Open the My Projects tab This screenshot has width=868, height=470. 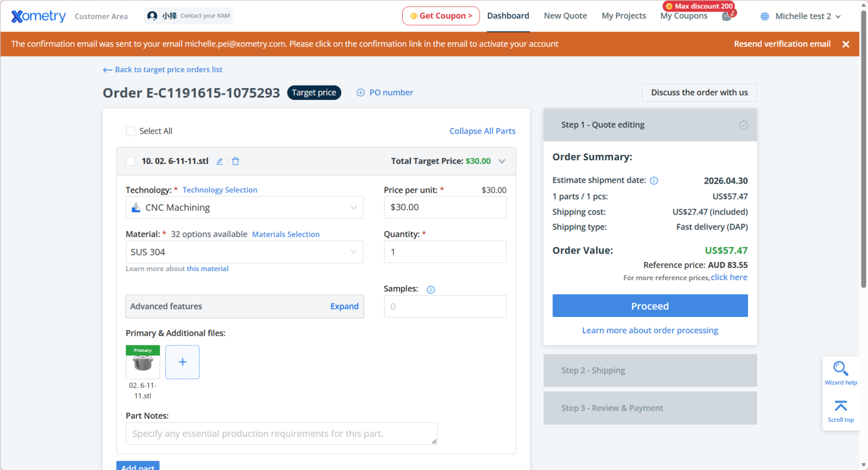coord(623,16)
